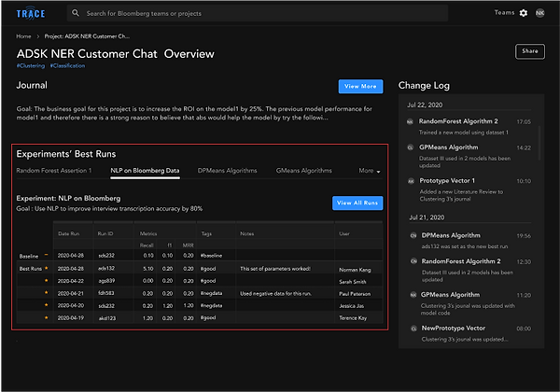Click the View All Runs button
The image size is (560, 392).
357,203
